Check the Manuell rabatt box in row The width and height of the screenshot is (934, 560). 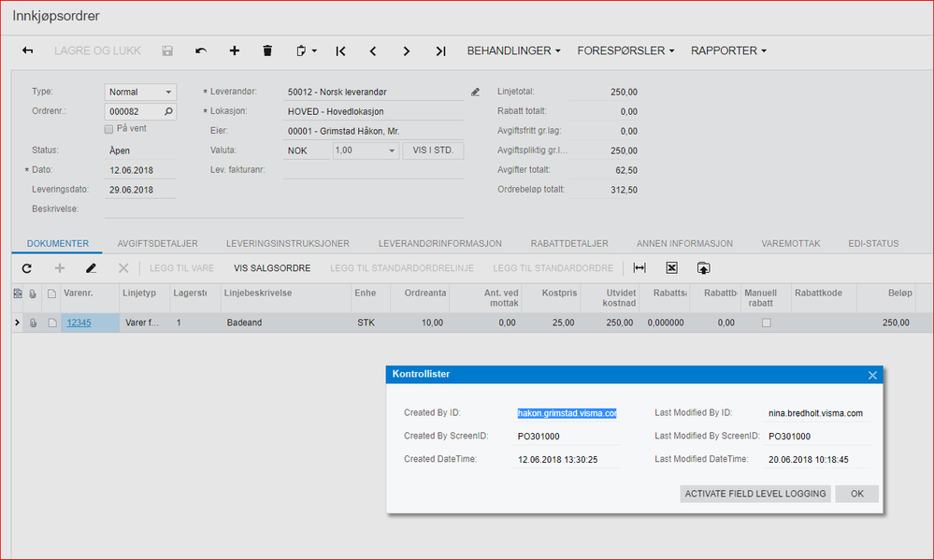[x=767, y=323]
